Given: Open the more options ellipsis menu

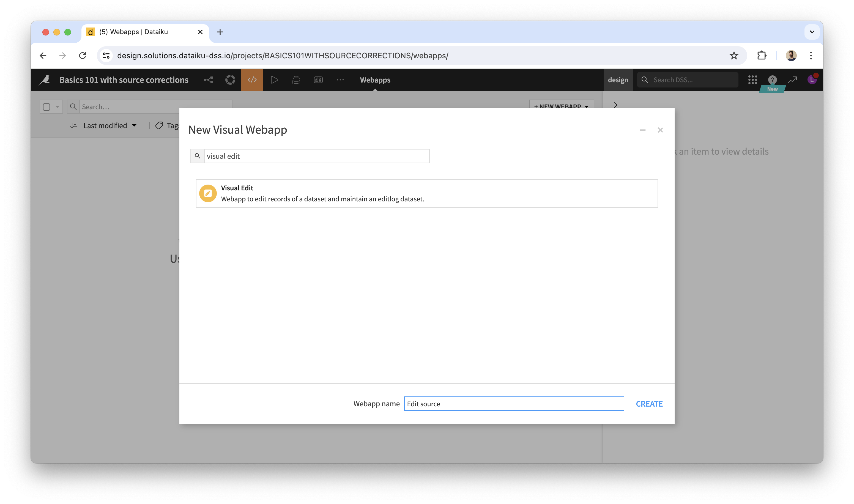Looking at the screenshot, I should coord(340,80).
